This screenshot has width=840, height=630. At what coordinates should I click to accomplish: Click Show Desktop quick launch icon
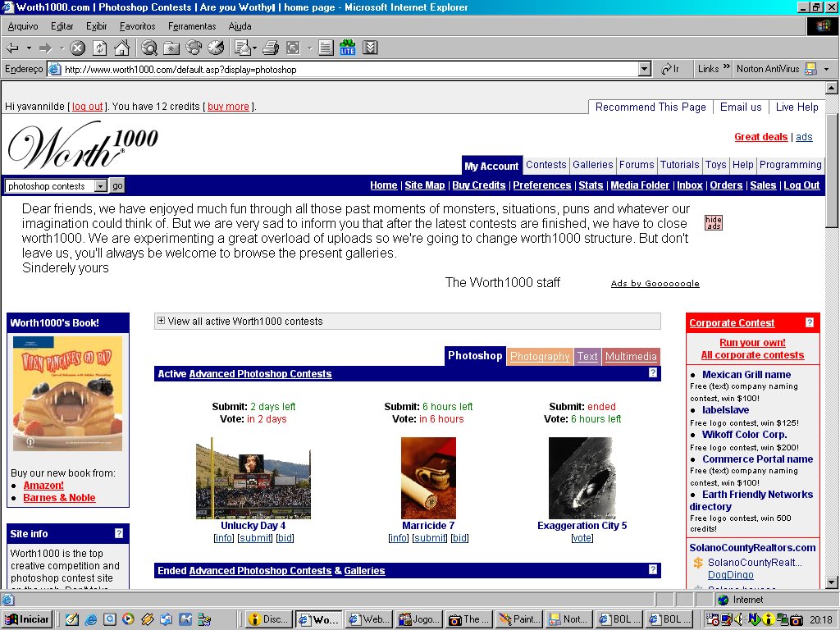pos(72,619)
